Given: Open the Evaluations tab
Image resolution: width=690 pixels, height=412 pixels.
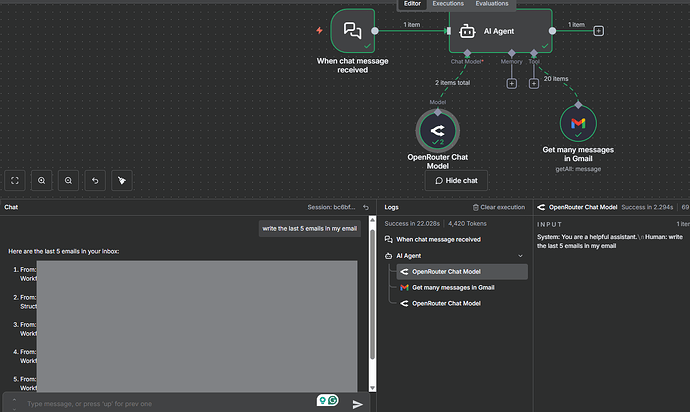Looking at the screenshot, I should click(492, 4).
